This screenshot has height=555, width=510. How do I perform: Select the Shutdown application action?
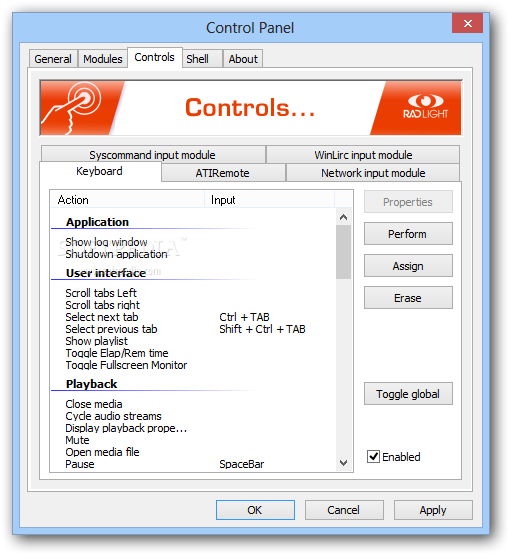116,254
